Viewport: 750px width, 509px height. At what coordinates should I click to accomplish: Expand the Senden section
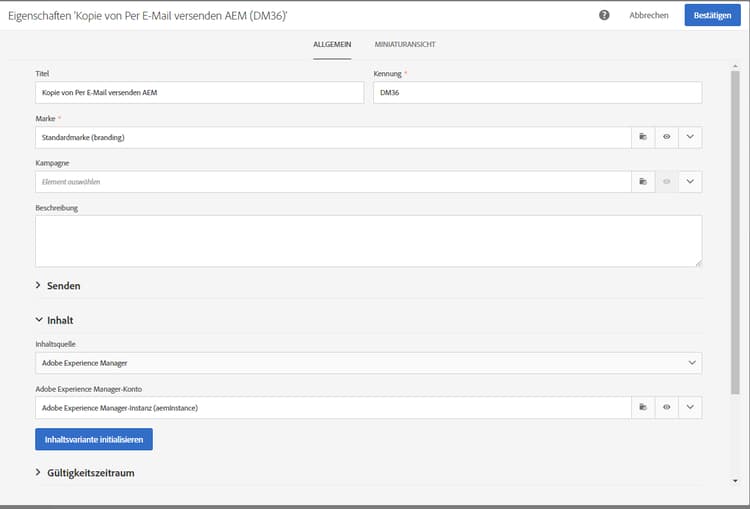point(58,286)
